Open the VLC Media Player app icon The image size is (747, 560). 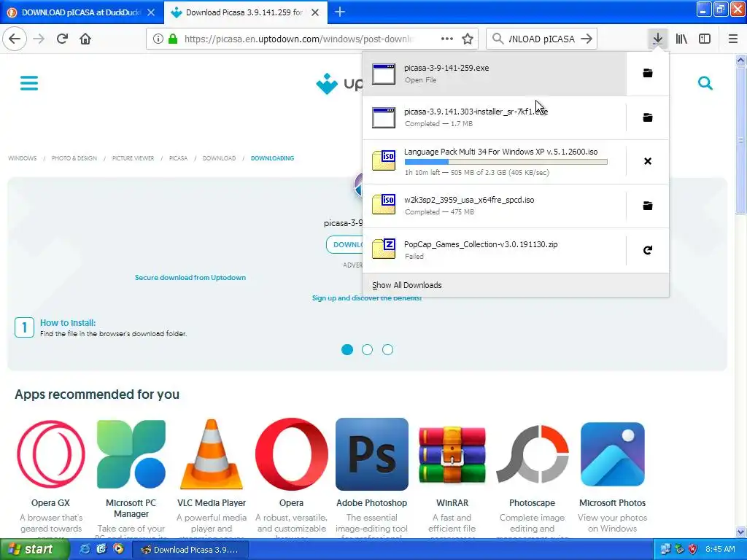tap(212, 454)
